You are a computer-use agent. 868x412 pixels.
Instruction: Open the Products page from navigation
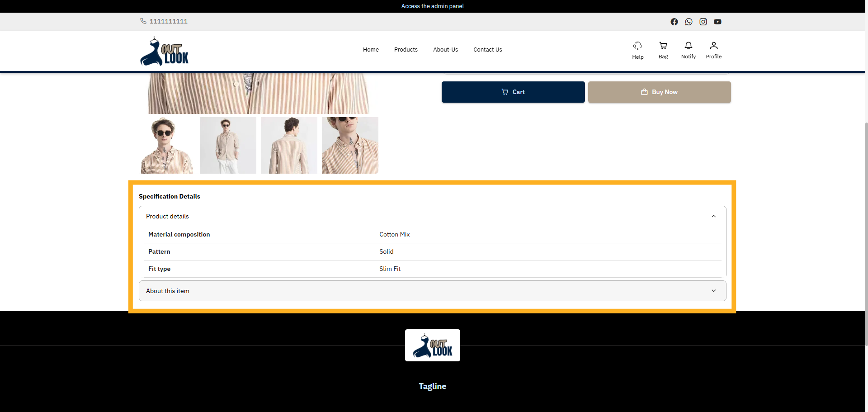tap(406, 50)
